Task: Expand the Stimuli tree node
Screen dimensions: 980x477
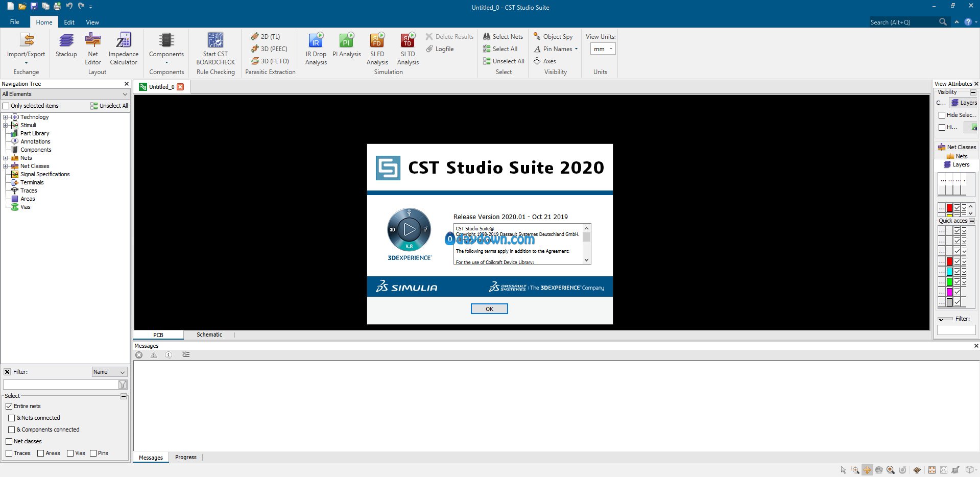Action: point(6,125)
